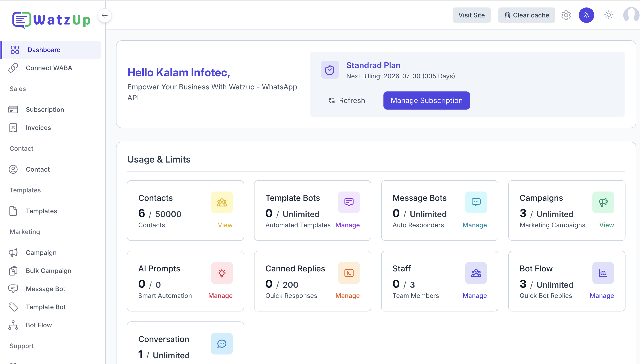Click the Clear cache button

click(526, 15)
